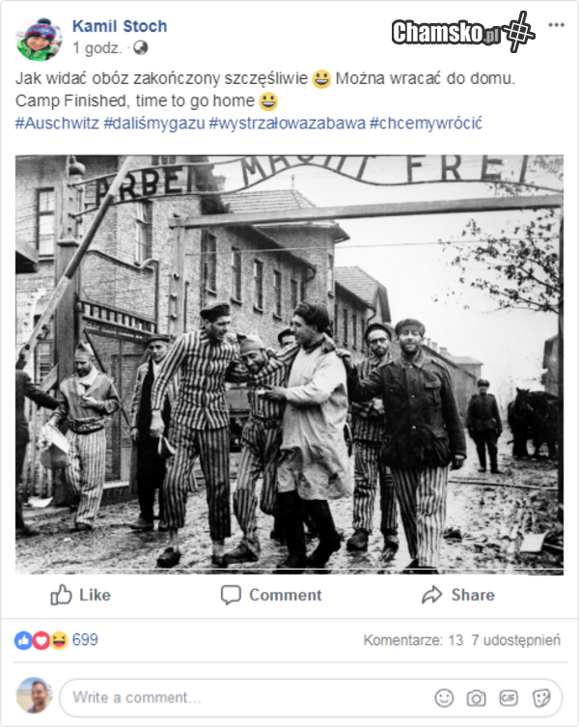This screenshot has height=728, width=579.
Task: Open the 699 reactions count list
Action: pos(85,640)
